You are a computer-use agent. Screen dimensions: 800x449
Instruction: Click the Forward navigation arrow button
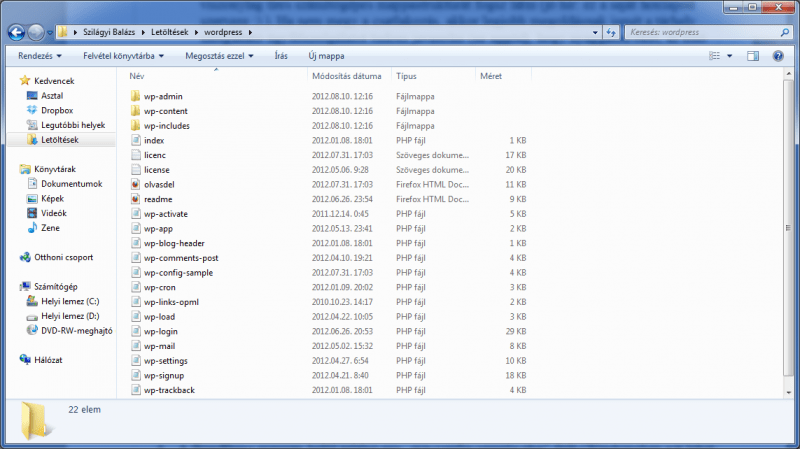coord(36,33)
